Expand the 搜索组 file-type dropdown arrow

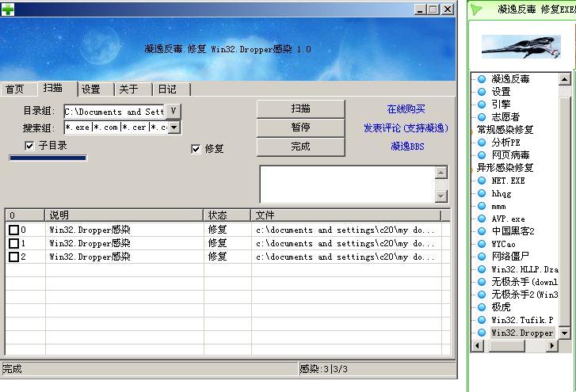(174, 127)
